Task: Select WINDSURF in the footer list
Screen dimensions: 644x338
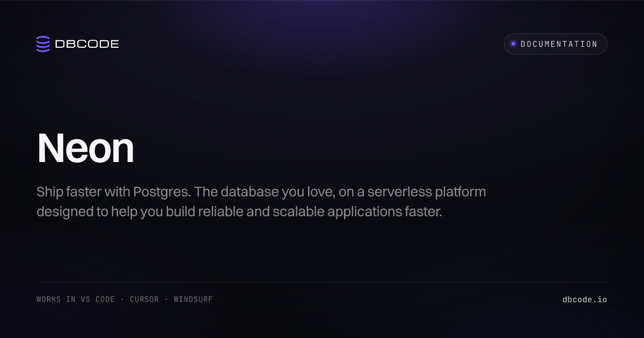Action: pos(193,299)
